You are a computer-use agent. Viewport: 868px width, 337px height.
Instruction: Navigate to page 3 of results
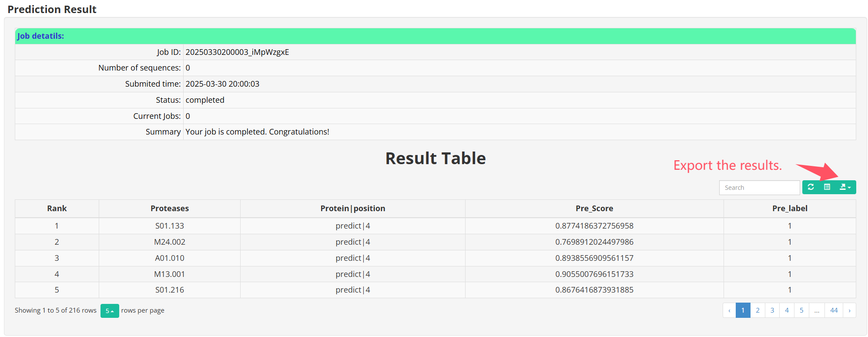(772, 310)
